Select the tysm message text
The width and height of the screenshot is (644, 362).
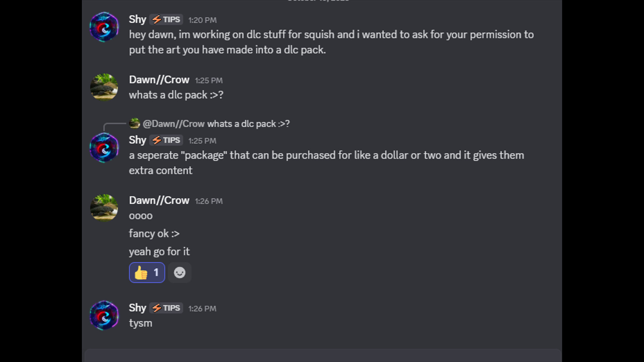141,323
